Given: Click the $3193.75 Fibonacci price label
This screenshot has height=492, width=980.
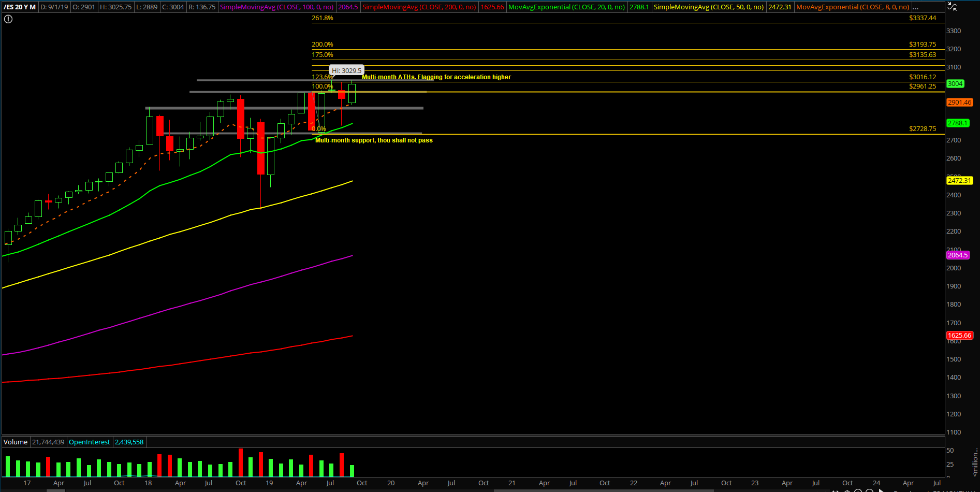Looking at the screenshot, I should point(923,45).
